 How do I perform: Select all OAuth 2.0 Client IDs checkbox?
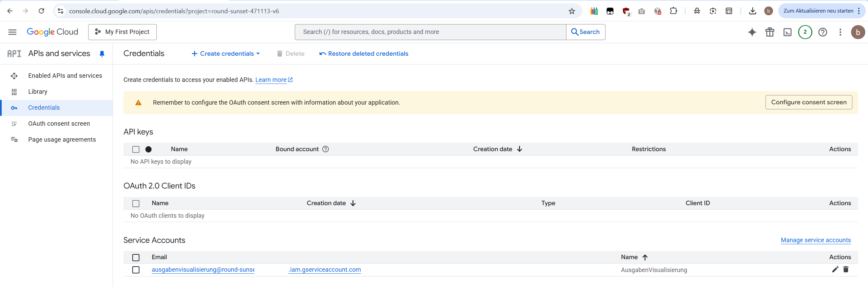tap(136, 203)
